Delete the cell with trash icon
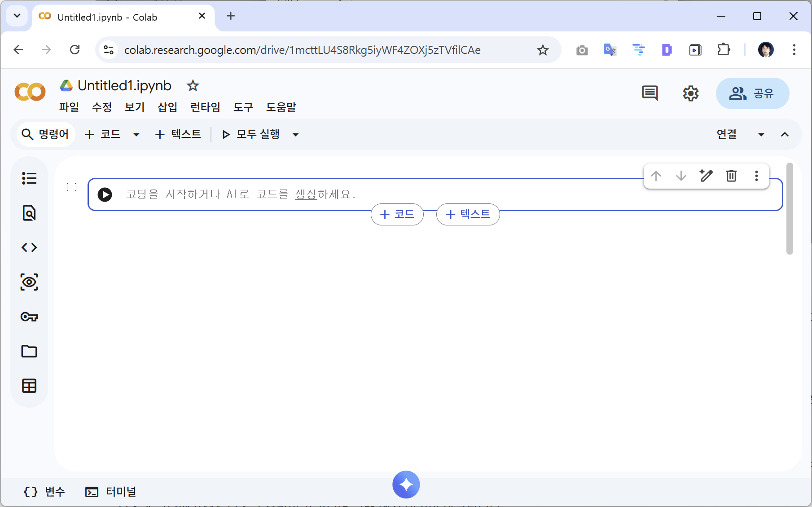Image resolution: width=812 pixels, height=507 pixels. pos(731,176)
